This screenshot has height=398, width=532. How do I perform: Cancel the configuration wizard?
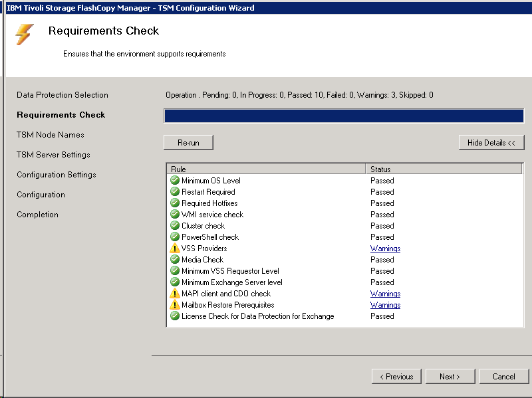point(503,377)
